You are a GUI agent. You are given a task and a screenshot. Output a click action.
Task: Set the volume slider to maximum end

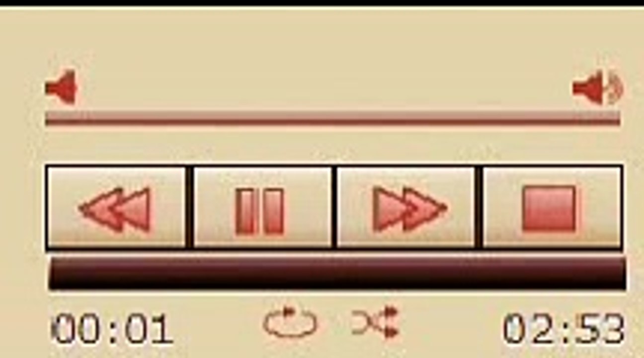[x=619, y=119]
